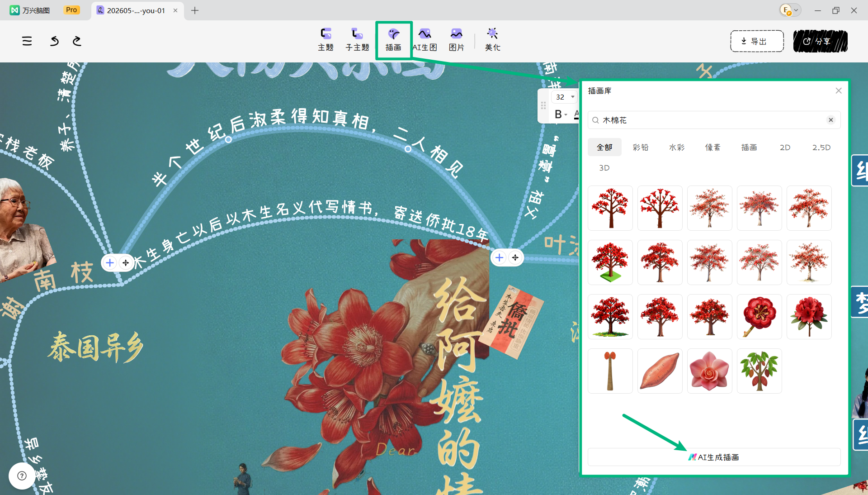Click the 分享 share button
The image size is (868, 495).
click(820, 41)
